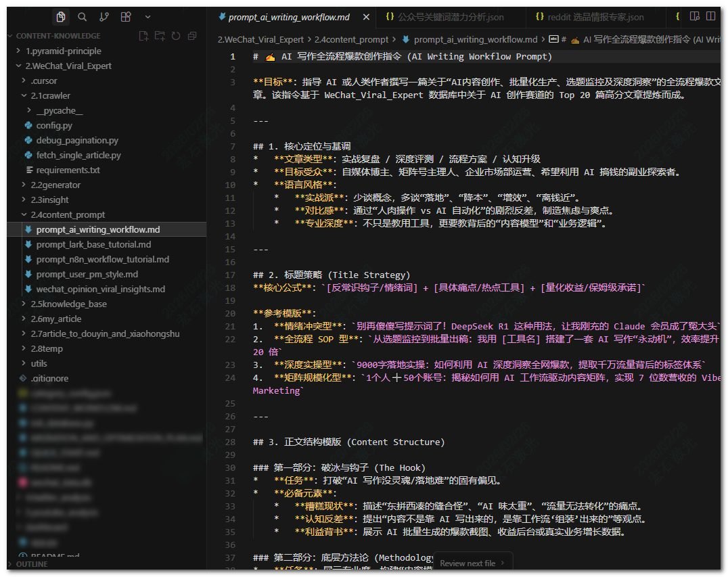Screen dimensions: 728x577
Task: Collapse the 2.4content_prompt folder
Action: 68,214
